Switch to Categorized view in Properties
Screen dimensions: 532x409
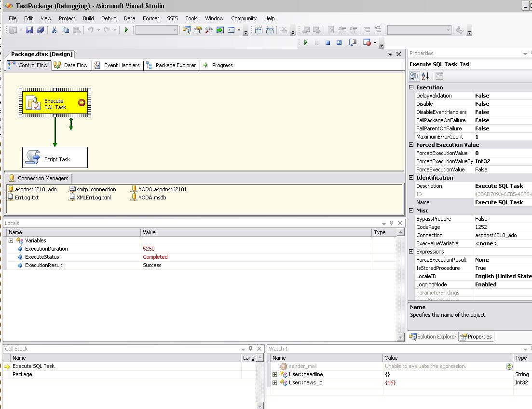[414, 76]
